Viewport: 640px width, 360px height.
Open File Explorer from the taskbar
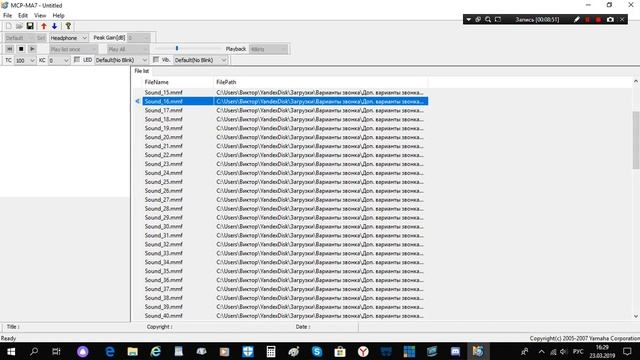132,351
